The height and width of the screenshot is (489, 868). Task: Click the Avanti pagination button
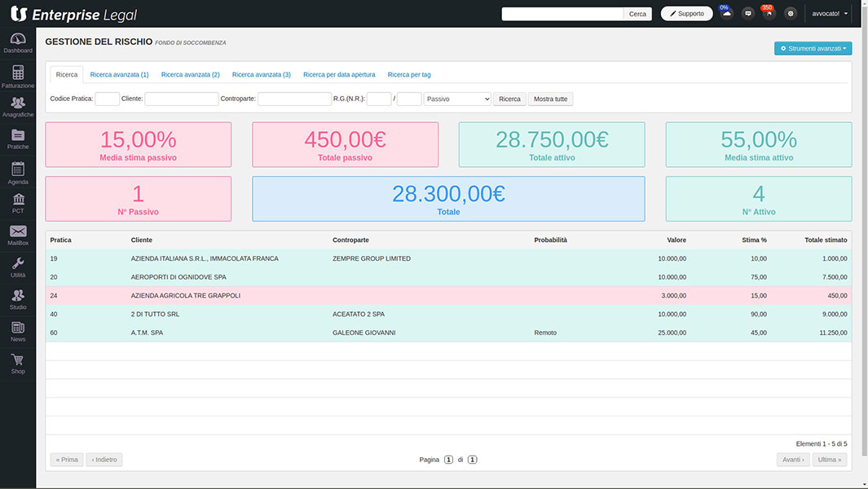(x=793, y=460)
